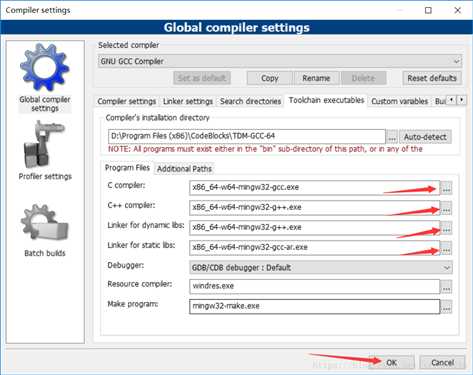
Task: Click the C compiler text field
Action: [314, 187]
